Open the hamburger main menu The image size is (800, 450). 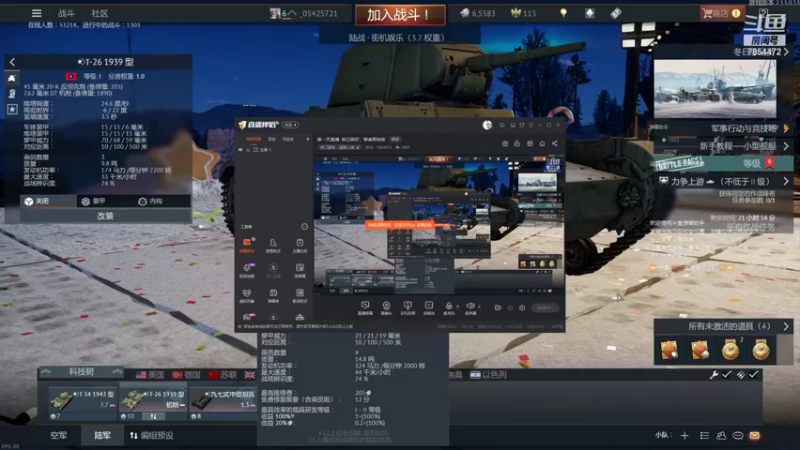tap(36, 13)
